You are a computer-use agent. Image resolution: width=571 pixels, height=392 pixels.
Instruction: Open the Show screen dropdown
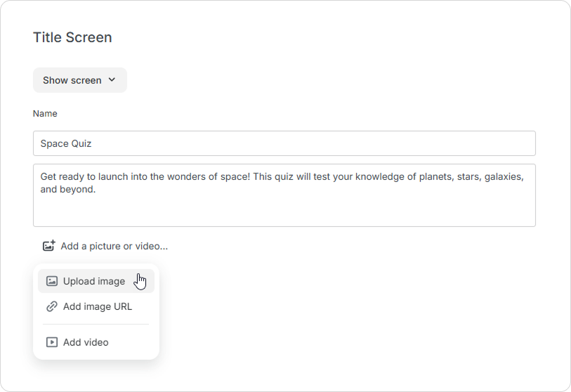80,80
